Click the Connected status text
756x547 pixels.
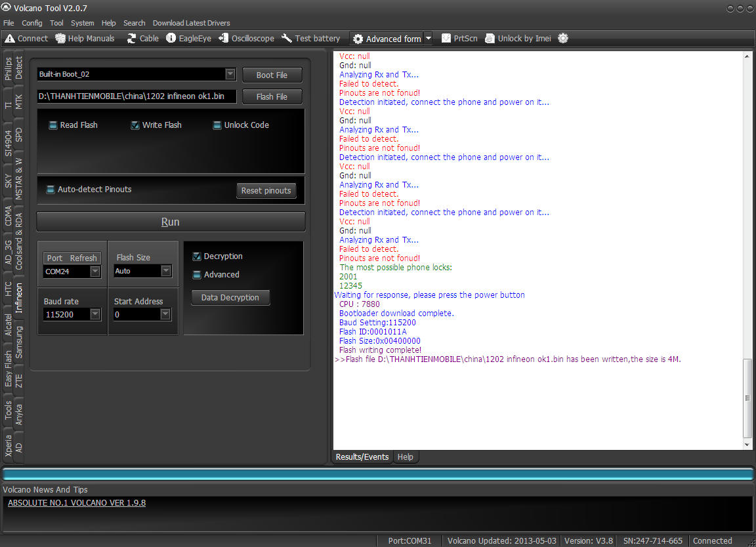(x=713, y=540)
